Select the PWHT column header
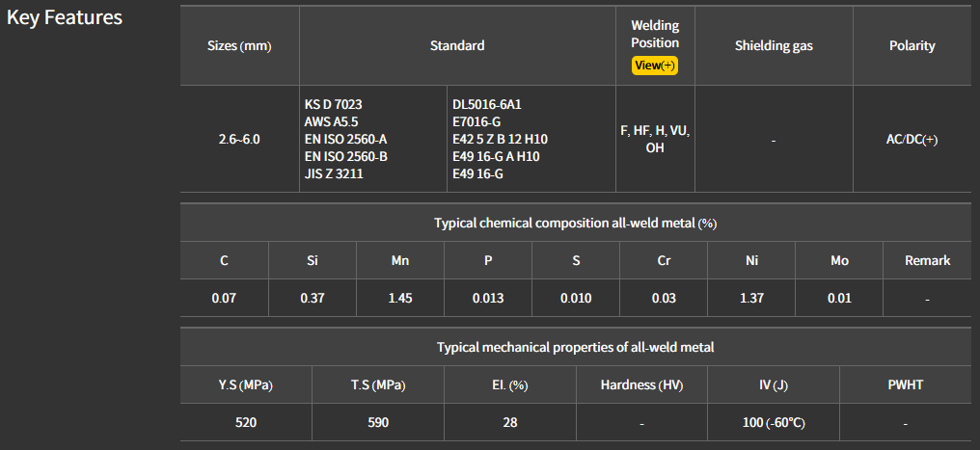The width and height of the screenshot is (980, 450). 905,384
